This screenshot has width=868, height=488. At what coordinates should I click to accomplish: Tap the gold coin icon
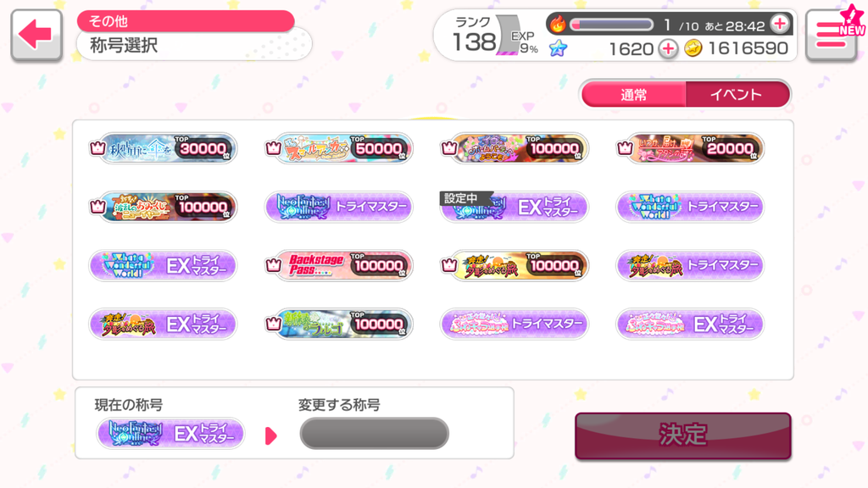(693, 48)
